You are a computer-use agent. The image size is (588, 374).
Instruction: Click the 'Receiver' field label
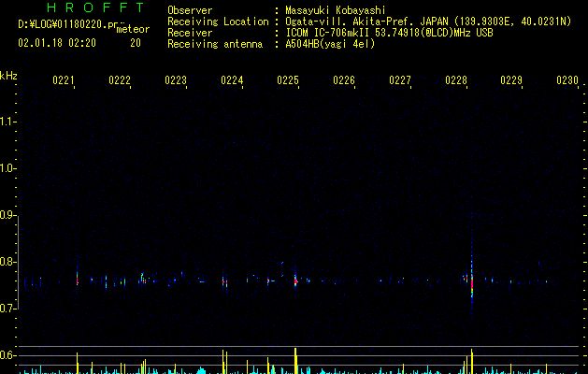click(x=190, y=33)
